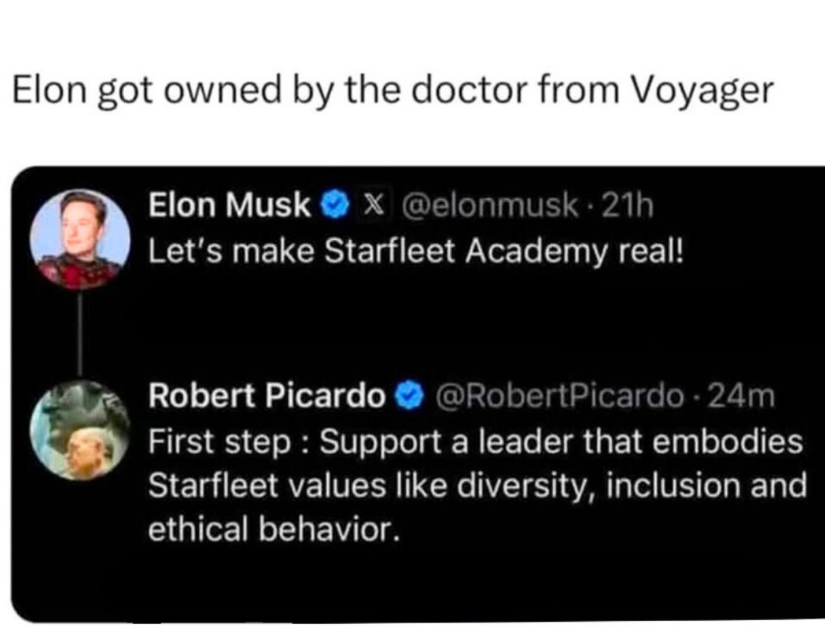Click the reply line "Starfleet values like diversity"
Screen dimensions: 825x644
pyautogui.click(x=477, y=486)
